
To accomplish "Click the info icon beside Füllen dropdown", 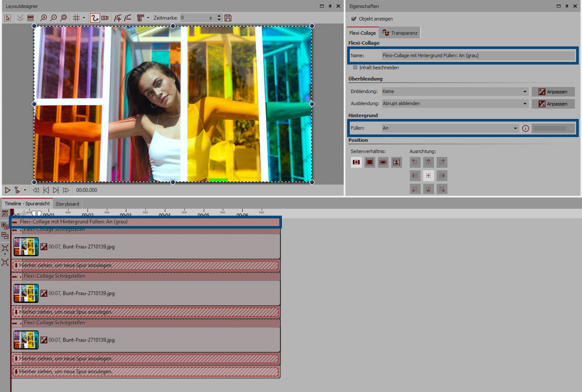I will tap(525, 128).
